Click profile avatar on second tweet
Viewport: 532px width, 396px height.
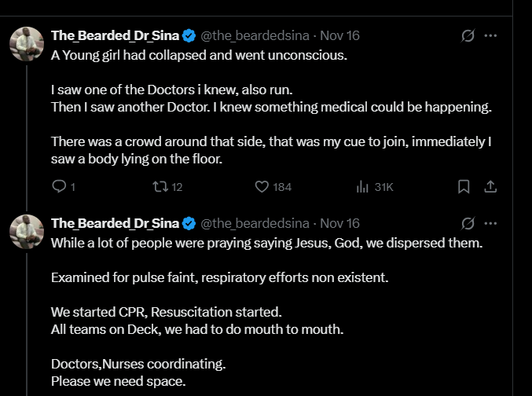pos(26,230)
